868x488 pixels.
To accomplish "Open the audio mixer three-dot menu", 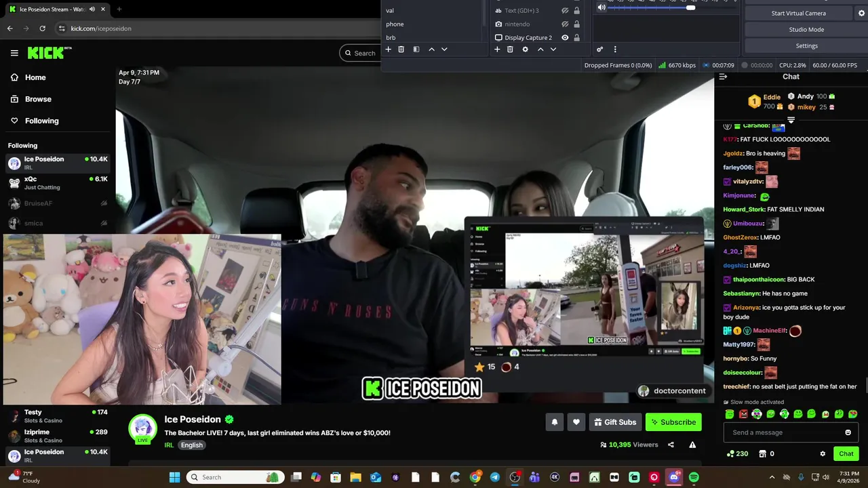I will [615, 49].
